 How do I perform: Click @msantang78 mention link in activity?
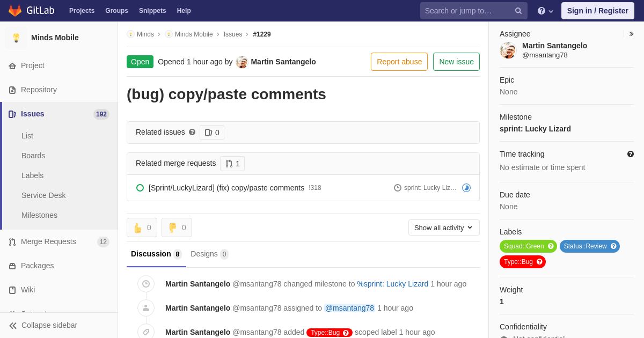(x=349, y=308)
